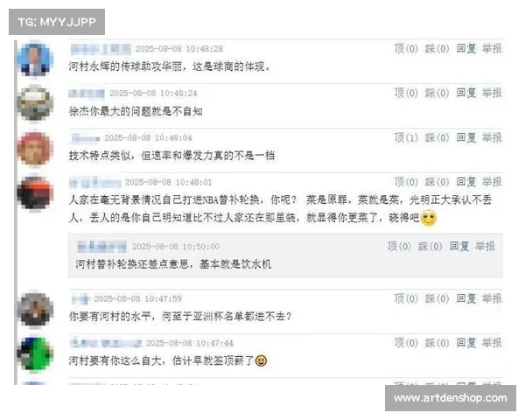Viewport: 525px width, 420px height.
Task: Click 踩(0) on the 10:48:24 comment
Action: pos(437,93)
